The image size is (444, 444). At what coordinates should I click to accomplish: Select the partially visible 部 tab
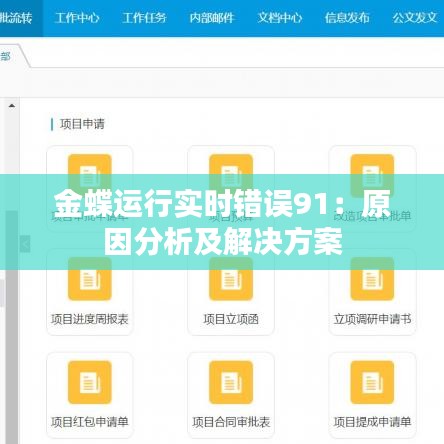[x=6, y=56]
